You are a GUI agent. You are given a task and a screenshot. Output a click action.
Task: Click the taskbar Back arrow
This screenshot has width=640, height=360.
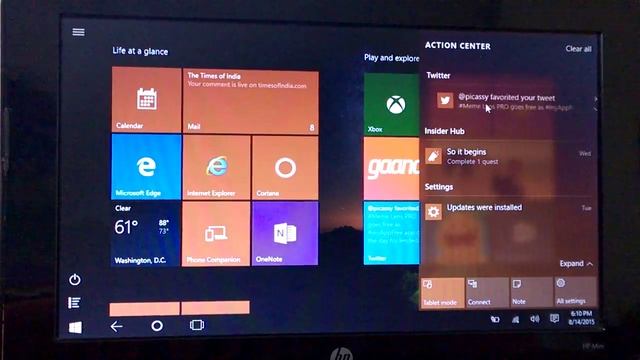(117, 326)
